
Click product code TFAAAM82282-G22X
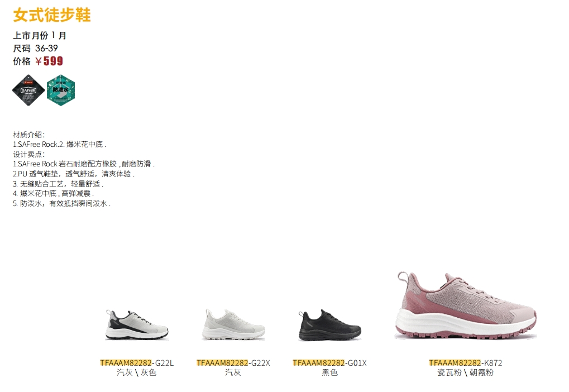233,362
